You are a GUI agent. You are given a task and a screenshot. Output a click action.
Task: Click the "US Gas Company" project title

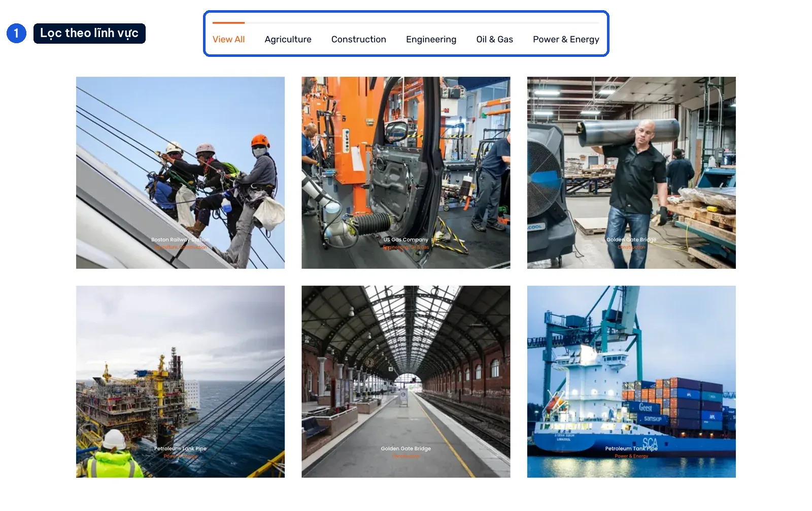[x=406, y=240]
